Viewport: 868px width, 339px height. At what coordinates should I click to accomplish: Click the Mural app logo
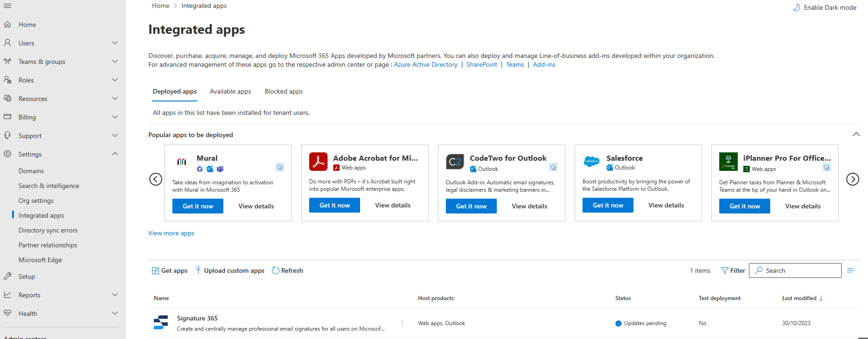coord(182,162)
